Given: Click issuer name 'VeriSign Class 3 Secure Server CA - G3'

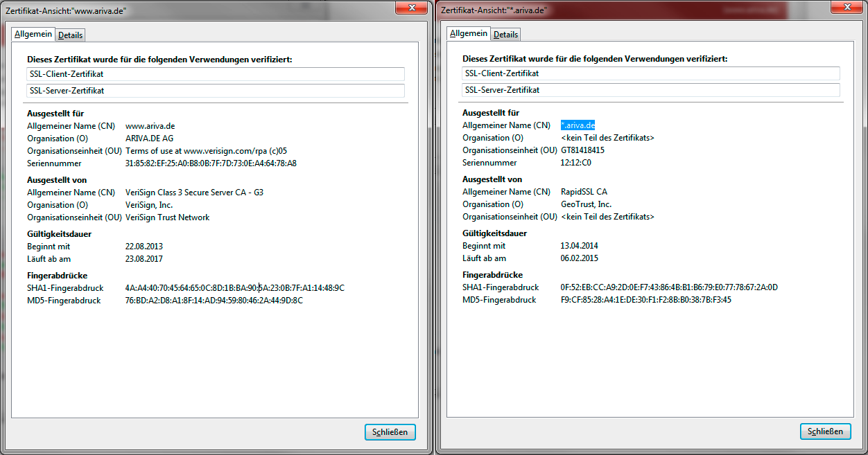Looking at the screenshot, I should pyautogui.click(x=194, y=193).
